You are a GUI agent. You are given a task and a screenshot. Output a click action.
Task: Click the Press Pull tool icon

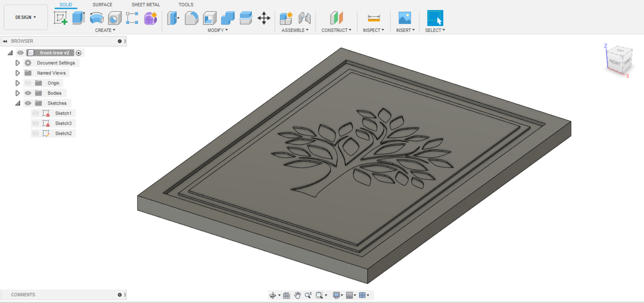[173, 18]
